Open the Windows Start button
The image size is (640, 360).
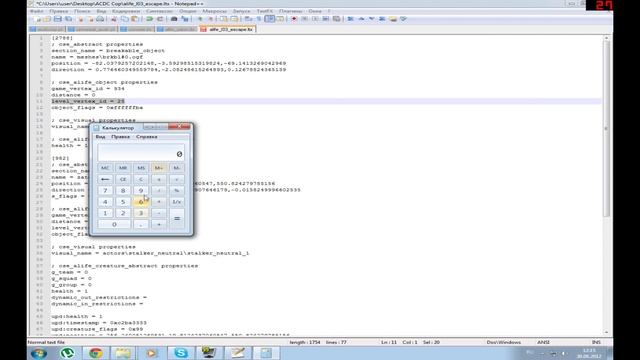click(x=39, y=353)
